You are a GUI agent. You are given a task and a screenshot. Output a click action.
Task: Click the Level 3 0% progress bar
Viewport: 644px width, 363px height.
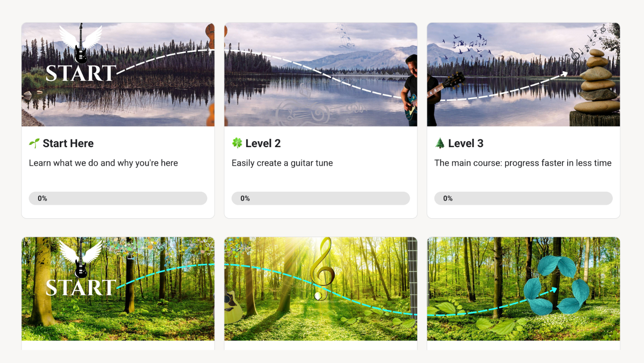[523, 199]
